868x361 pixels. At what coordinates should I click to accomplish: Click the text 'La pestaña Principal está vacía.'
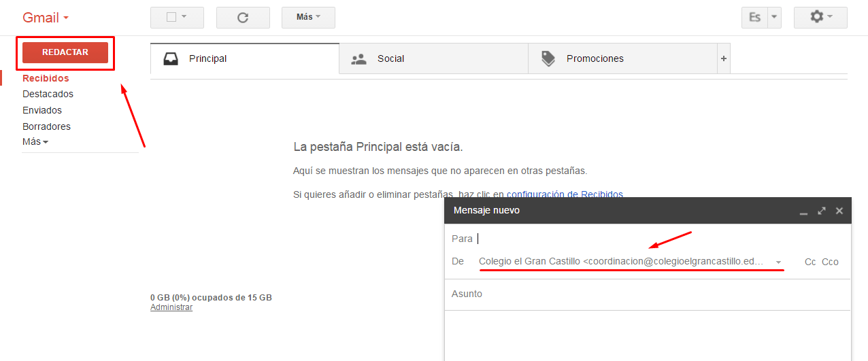pyautogui.click(x=378, y=147)
